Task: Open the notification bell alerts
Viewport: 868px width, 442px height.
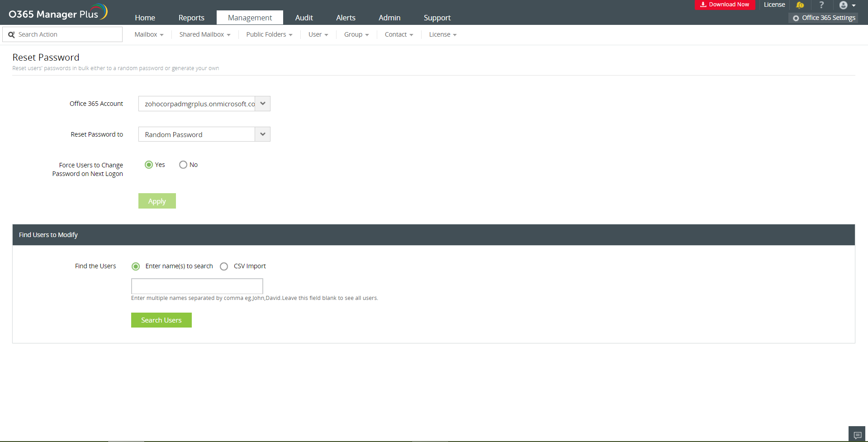Action: click(800, 5)
